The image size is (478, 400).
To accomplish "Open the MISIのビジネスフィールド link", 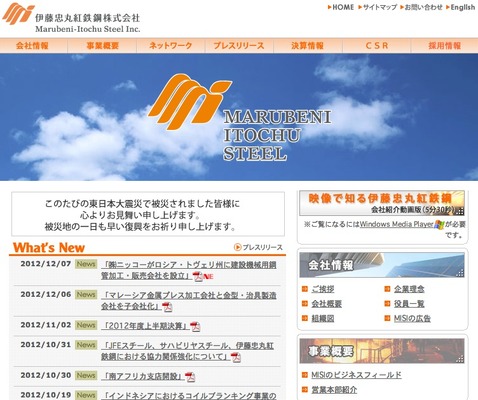I will (x=356, y=375).
